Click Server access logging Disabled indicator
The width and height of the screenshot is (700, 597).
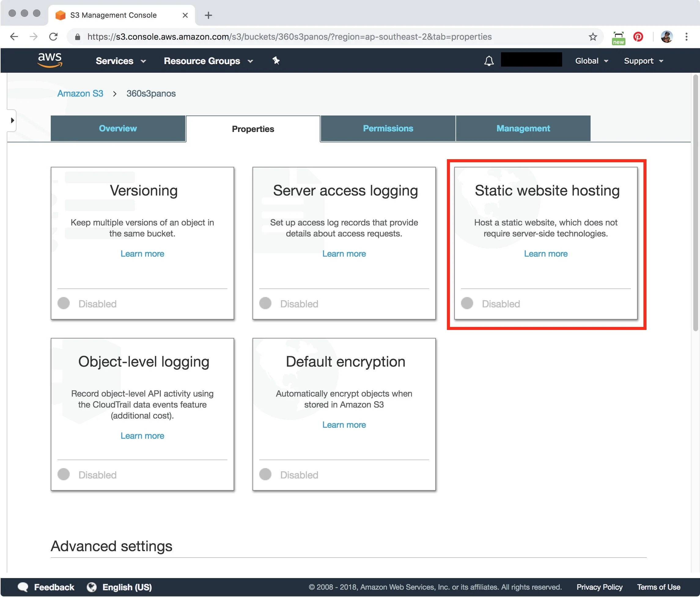click(265, 303)
